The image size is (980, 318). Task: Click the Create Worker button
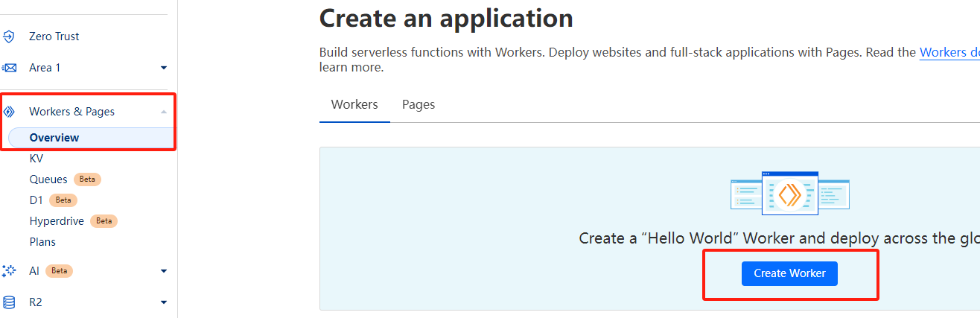click(789, 273)
